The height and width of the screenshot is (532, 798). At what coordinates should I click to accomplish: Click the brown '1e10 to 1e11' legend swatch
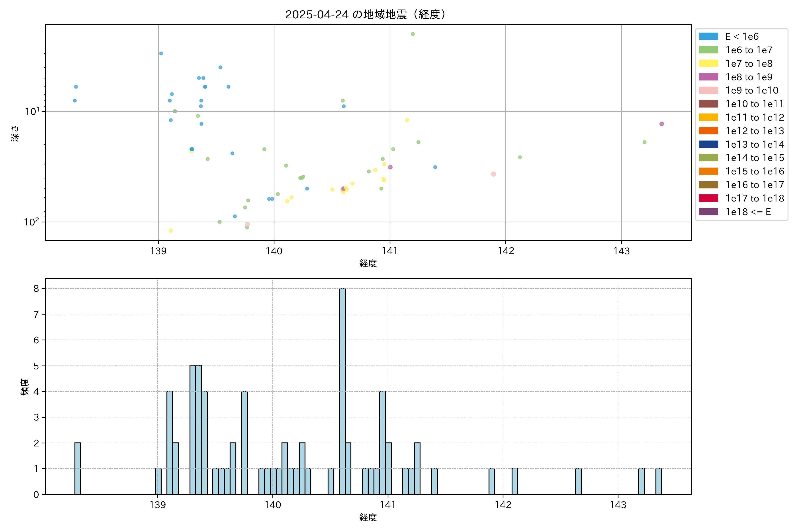708,104
